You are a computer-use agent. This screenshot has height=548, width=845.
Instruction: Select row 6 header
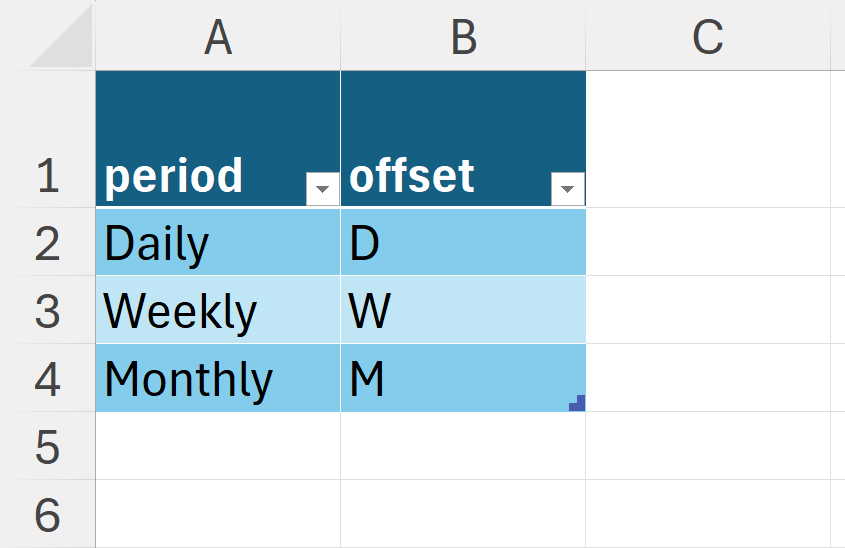point(47,514)
